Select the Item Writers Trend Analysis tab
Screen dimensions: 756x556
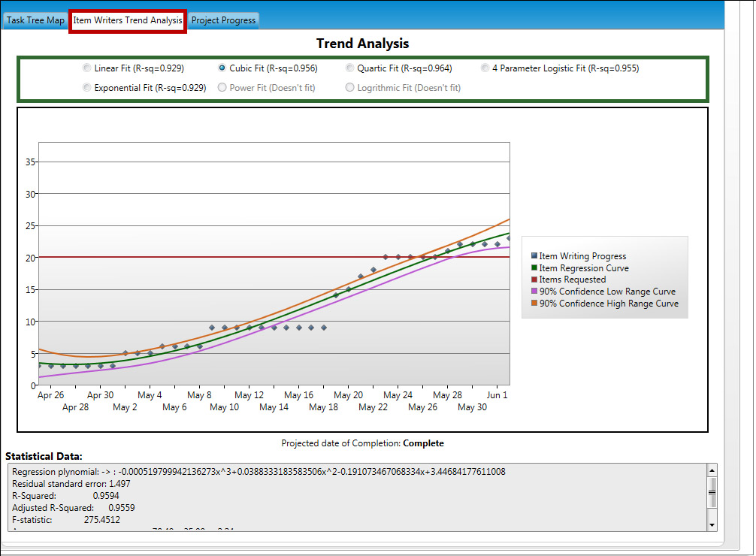point(128,20)
